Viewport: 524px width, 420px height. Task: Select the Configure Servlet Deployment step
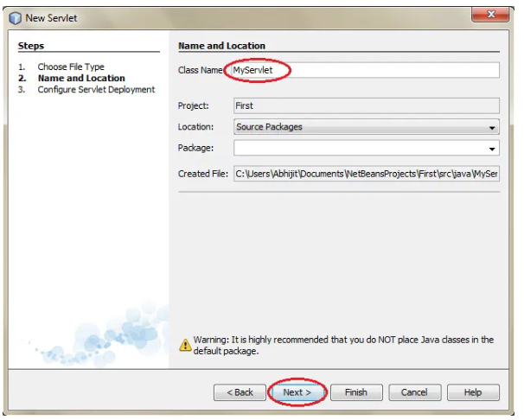pyautogui.click(x=96, y=89)
